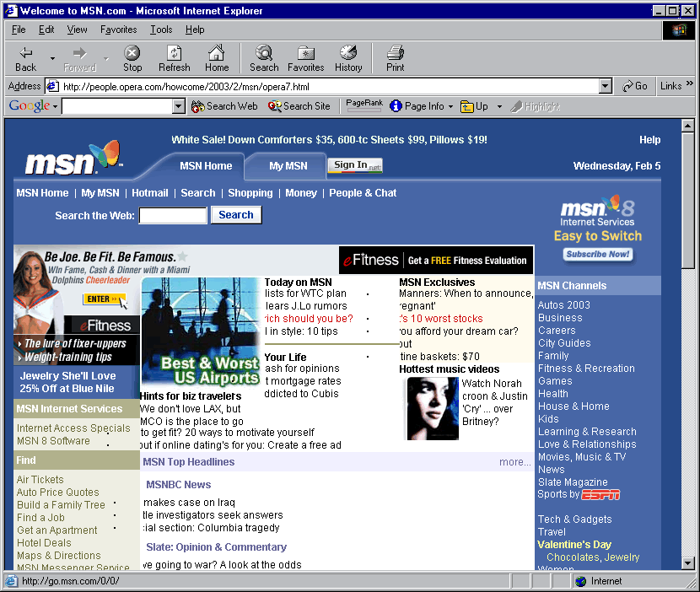The width and height of the screenshot is (700, 592).
Task: Open the Find a Job link
Action: 40,518
